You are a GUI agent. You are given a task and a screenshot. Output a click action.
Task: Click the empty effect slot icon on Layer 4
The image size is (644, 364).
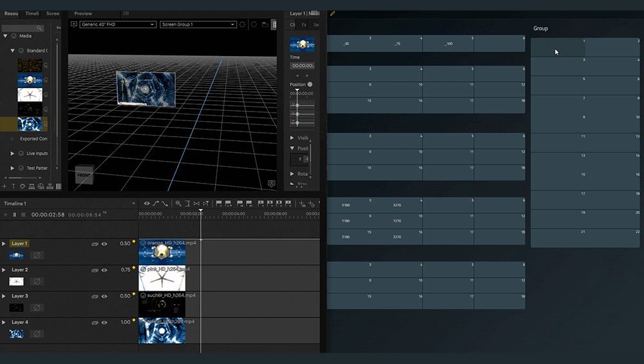point(37,334)
